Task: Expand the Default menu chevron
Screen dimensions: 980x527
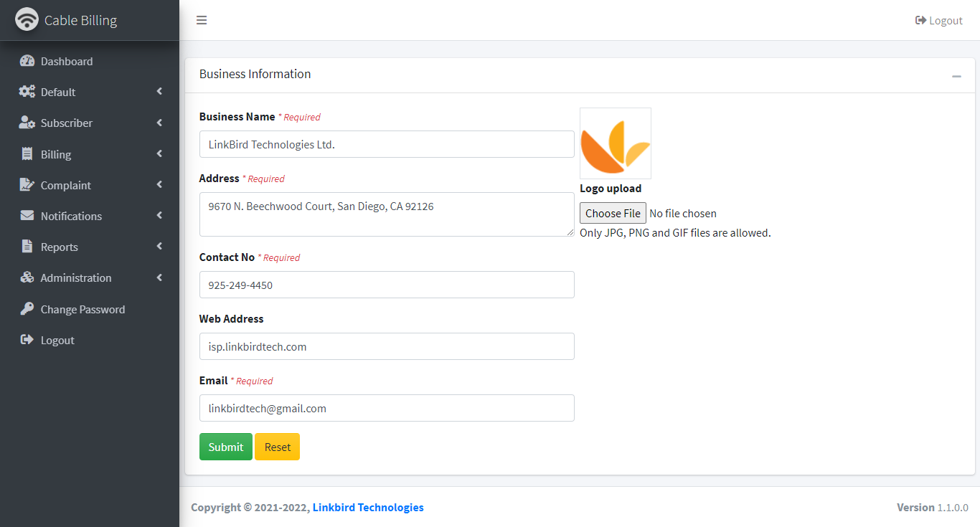Action: [x=159, y=92]
